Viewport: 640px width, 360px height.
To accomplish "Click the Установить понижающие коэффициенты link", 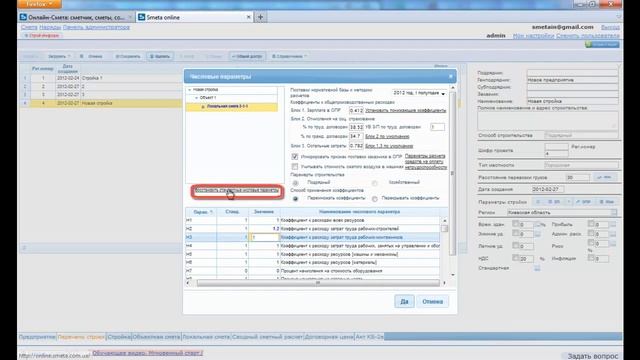I will point(405,111).
